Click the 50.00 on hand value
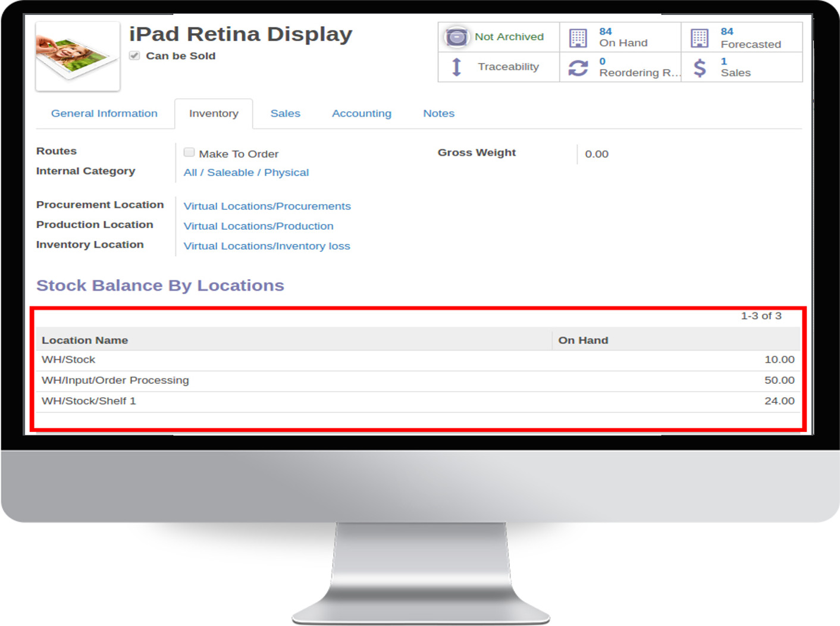The image size is (840, 626). [x=779, y=380]
